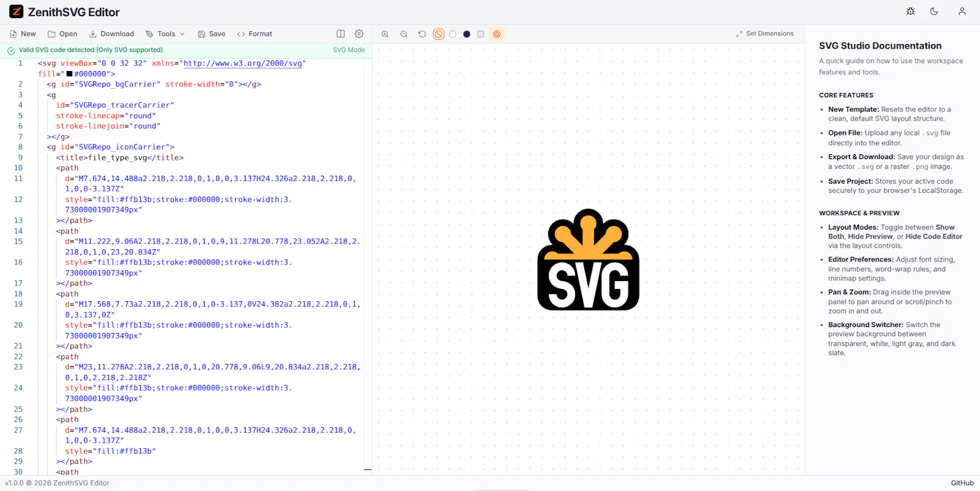Click the style="fill:#ffb13b" code line
The height and width of the screenshot is (491, 980).
coord(111,451)
